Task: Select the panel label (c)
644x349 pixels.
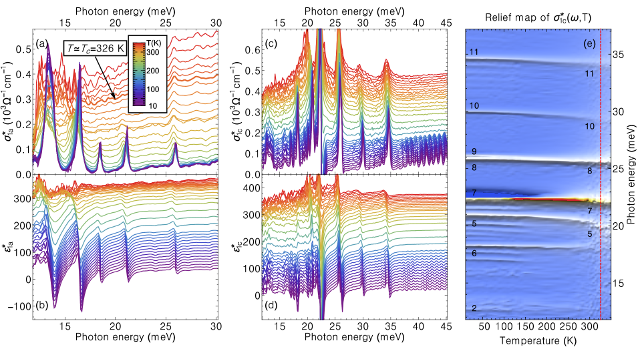Action: click(x=272, y=43)
